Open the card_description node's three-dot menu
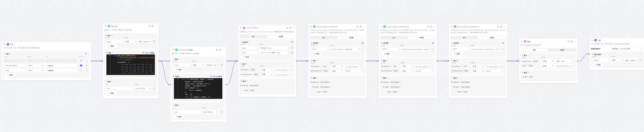 [x=293, y=28]
